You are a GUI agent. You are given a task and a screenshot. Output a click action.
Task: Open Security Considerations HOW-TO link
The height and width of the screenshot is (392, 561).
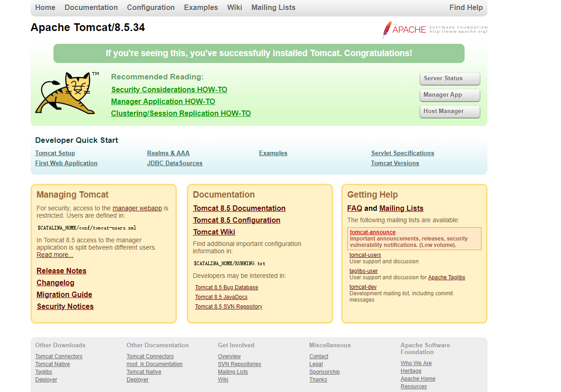169,90
